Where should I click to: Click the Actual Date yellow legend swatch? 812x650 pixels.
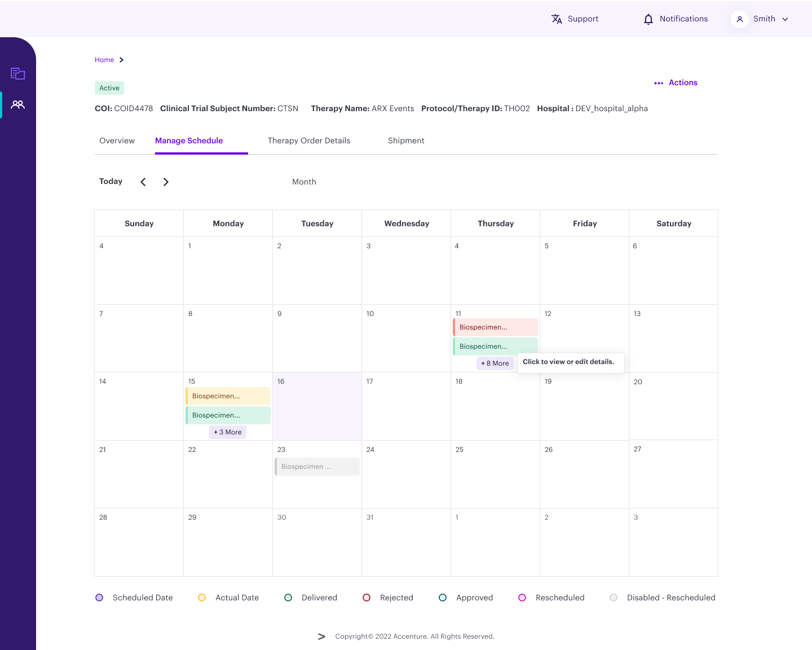[202, 598]
